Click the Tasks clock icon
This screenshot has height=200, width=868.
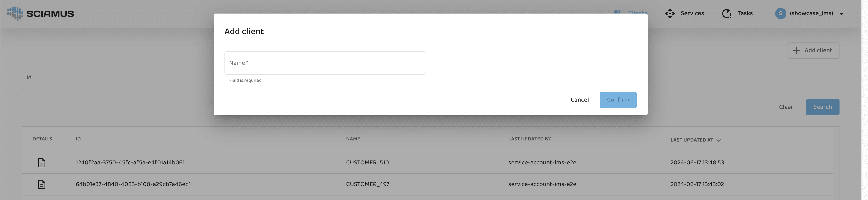[726, 14]
